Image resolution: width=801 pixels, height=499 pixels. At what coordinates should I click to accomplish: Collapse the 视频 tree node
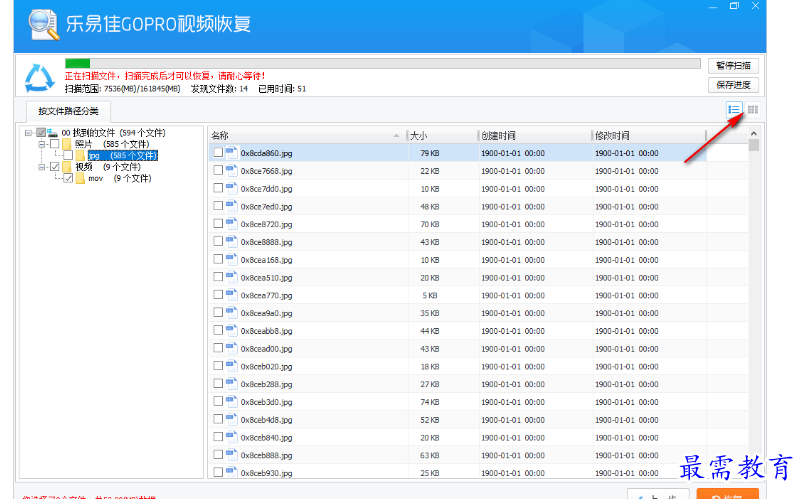(x=42, y=167)
